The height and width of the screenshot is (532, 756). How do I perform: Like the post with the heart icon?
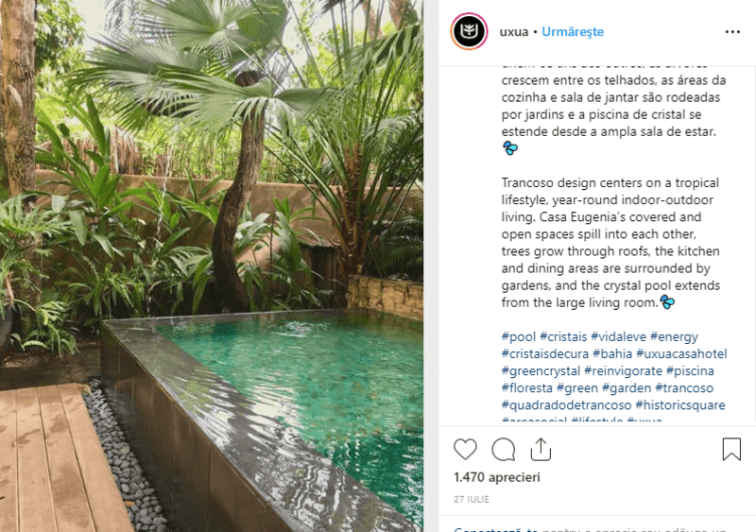tap(465, 450)
